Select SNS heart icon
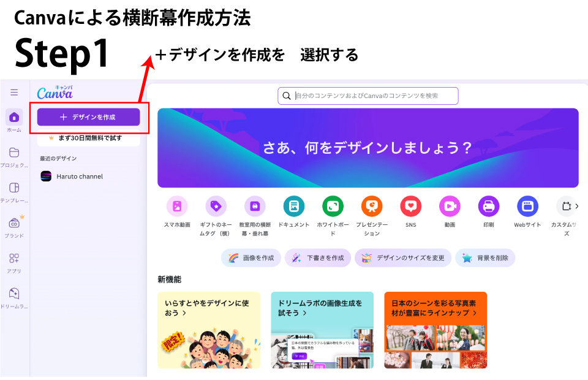 click(x=411, y=207)
